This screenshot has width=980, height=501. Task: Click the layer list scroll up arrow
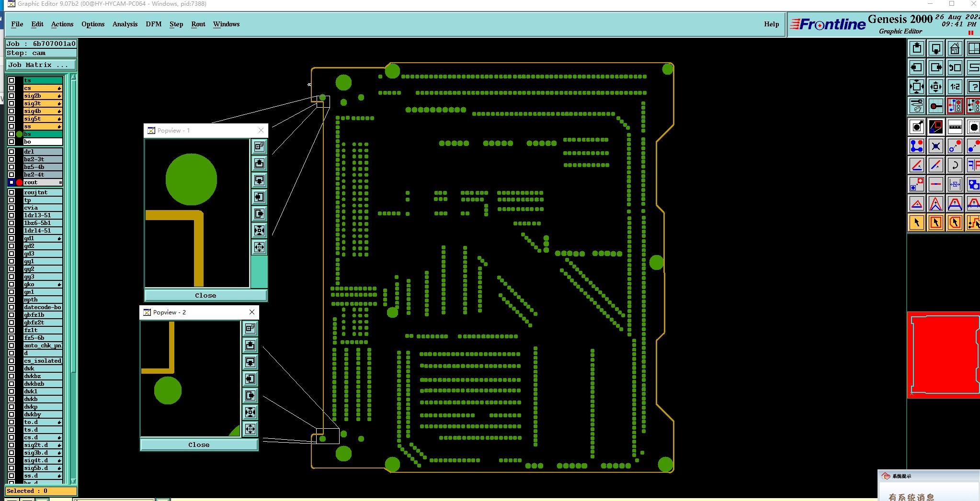(73, 77)
